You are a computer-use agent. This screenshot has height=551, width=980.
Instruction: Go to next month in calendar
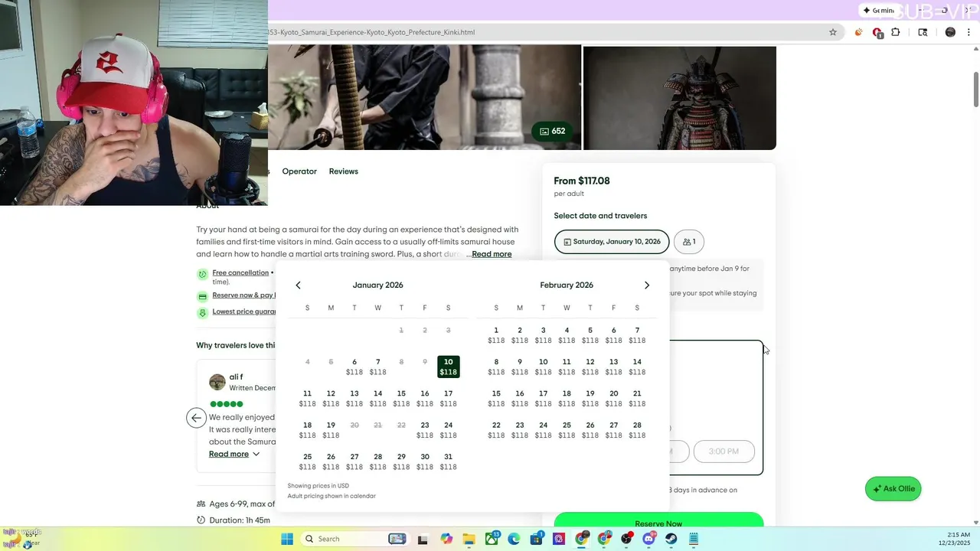point(647,285)
